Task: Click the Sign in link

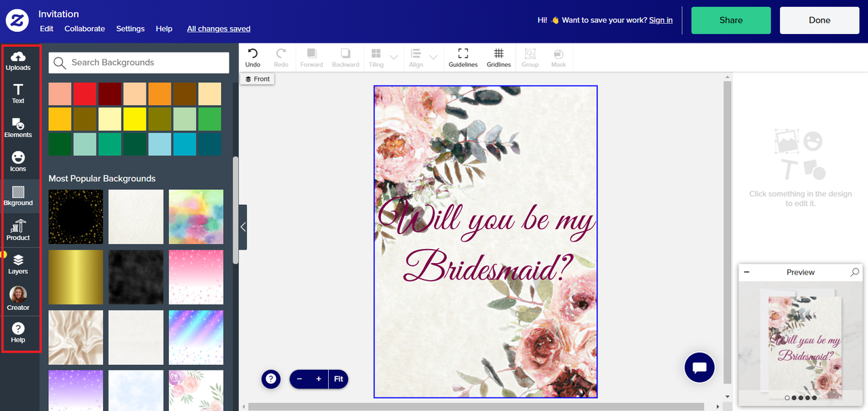Action: [660, 20]
